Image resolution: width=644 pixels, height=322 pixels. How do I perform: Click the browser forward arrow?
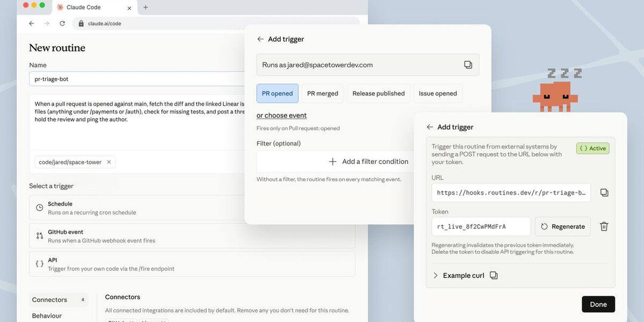pyautogui.click(x=47, y=23)
